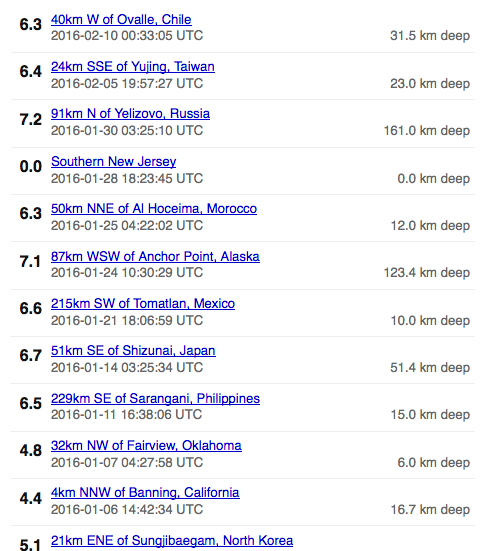Screen dimensions: 491x551
Task: Click the 2016-02-10 00:33:05 UTC timestamp
Action: (x=127, y=36)
